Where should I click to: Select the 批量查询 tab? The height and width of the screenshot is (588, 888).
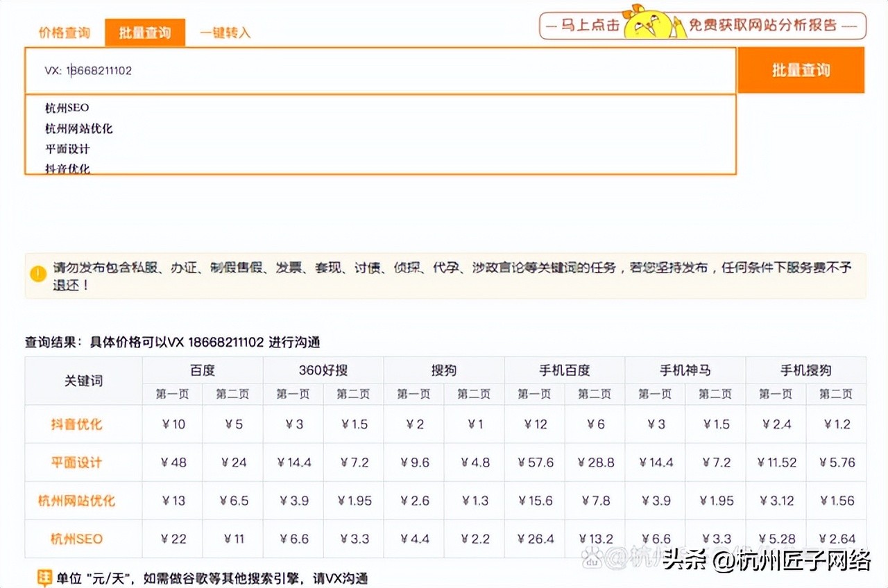point(145,32)
